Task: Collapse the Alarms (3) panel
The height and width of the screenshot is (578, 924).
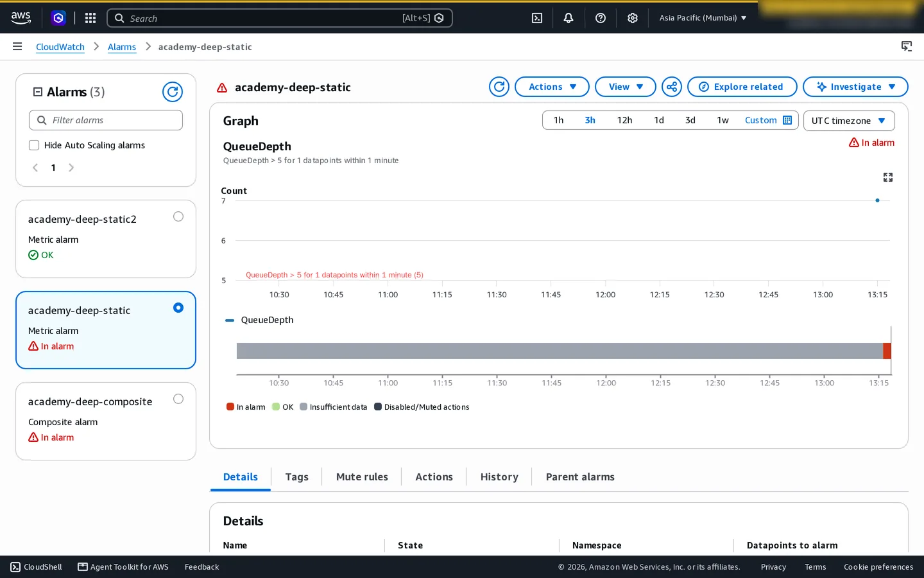Action: (x=38, y=92)
